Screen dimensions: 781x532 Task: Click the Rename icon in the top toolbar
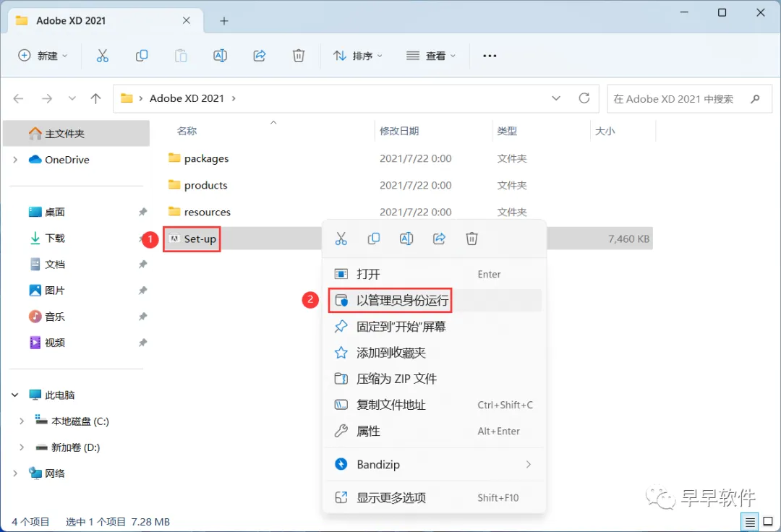tap(220, 56)
